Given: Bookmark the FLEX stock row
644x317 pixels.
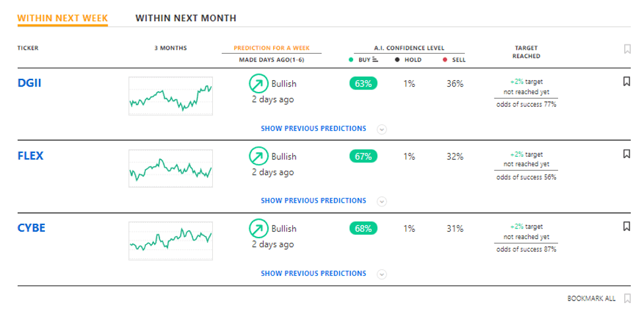Looking at the screenshot, I should click(x=625, y=154).
